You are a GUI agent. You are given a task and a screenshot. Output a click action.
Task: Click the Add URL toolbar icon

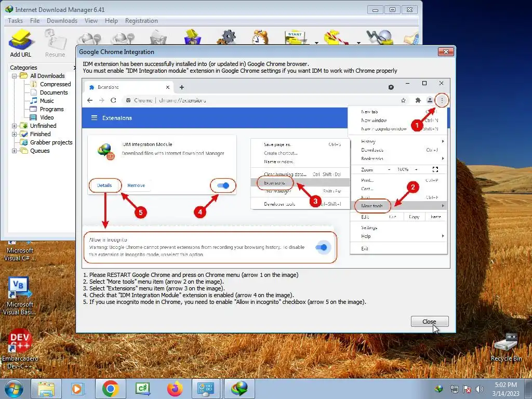coord(21,43)
